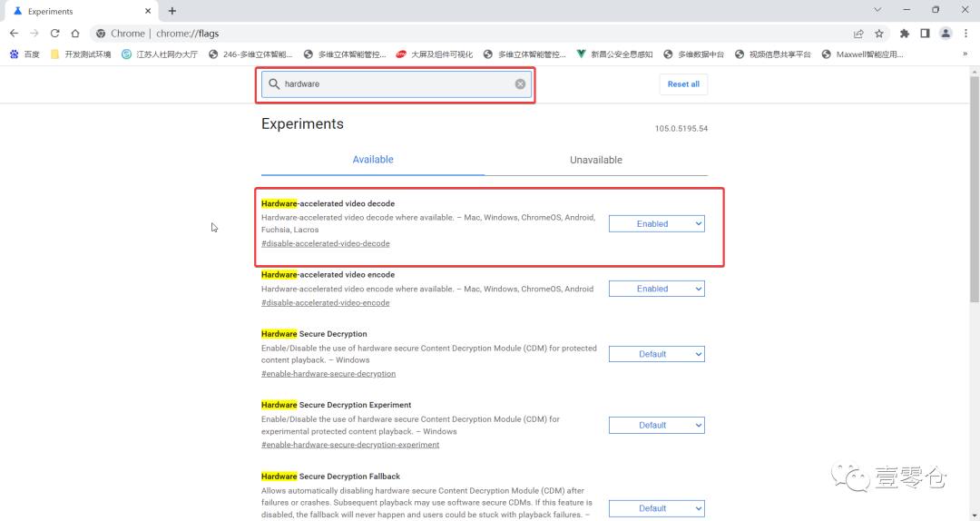Expand Hardware-accelerated video encode dropdown
This screenshot has width=980, height=521.
[656, 289]
